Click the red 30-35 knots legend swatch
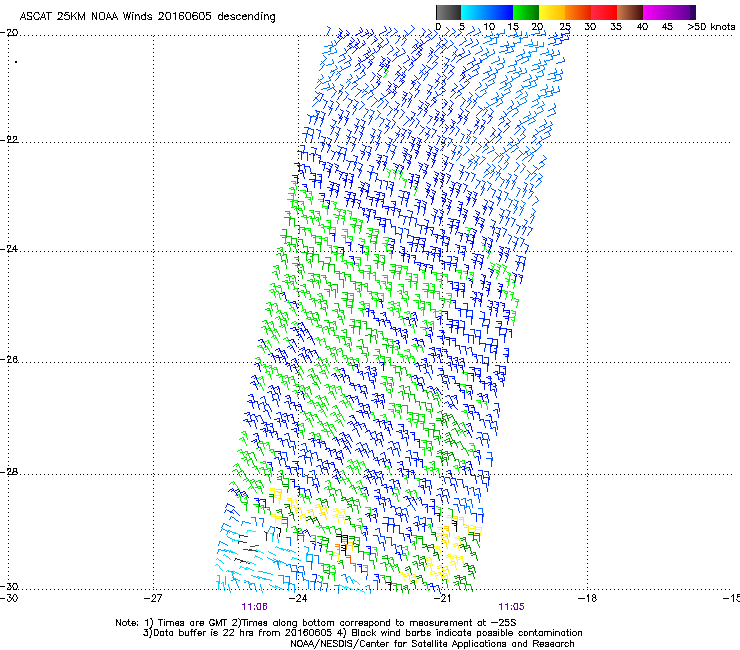The height and width of the screenshot is (650, 740). pos(604,12)
